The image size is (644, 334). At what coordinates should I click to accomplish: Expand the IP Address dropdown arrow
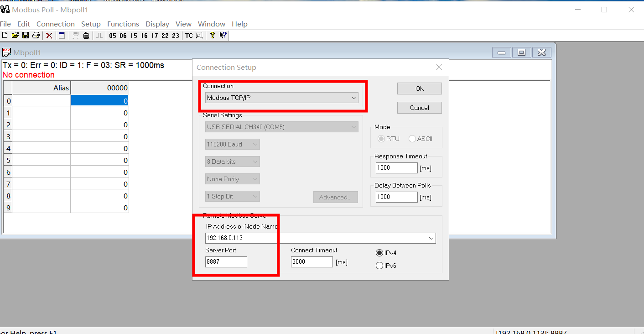click(x=431, y=238)
